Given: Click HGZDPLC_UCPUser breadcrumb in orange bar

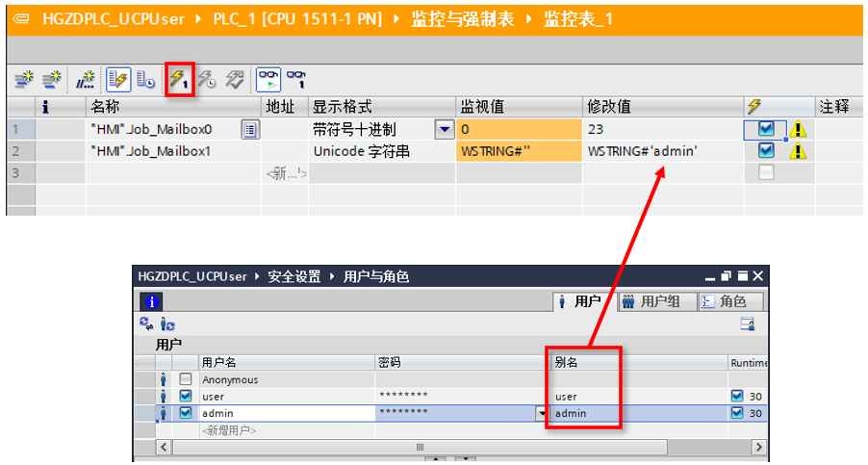Looking at the screenshot, I should [114, 19].
